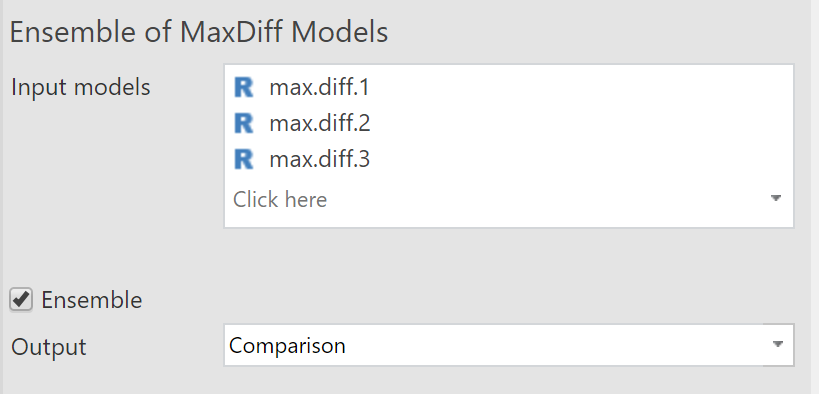This screenshot has width=819, height=394.
Task: Click the 'Click here' placeholder text
Action: click(x=280, y=199)
